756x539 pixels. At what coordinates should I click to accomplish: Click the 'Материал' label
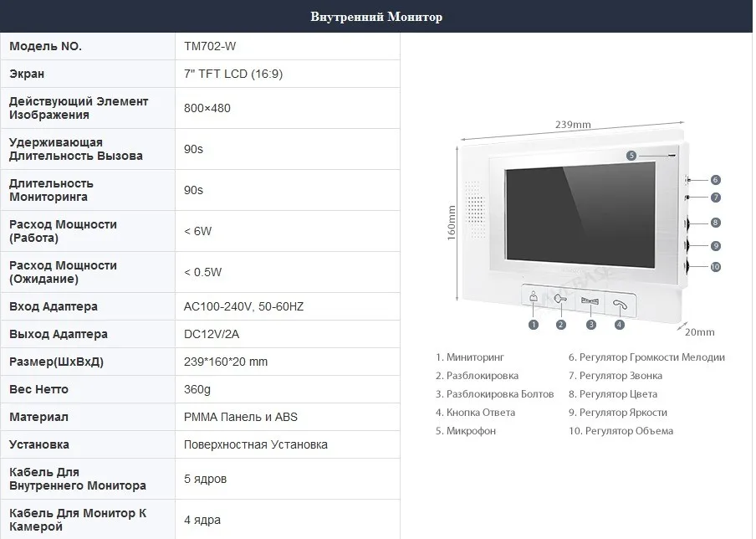pyautogui.click(x=38, y=417)
